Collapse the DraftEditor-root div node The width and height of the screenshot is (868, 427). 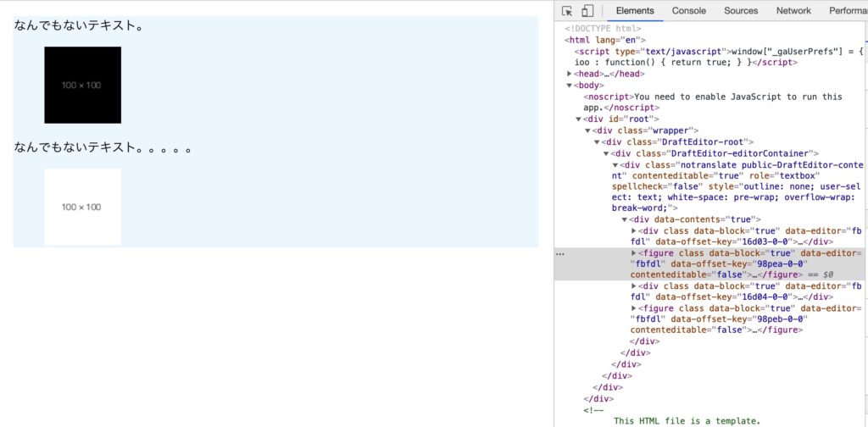pyautogui.click(x=598, y=141)
